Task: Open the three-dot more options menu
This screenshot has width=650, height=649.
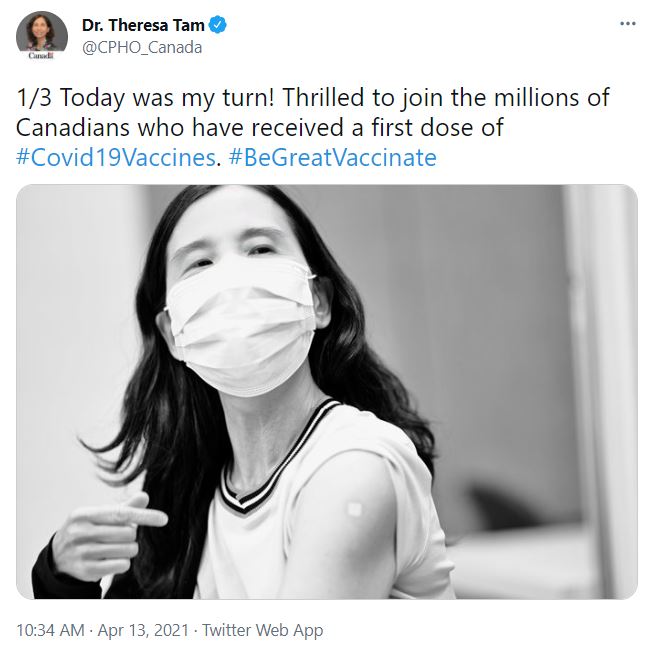Action: (628, 24)
